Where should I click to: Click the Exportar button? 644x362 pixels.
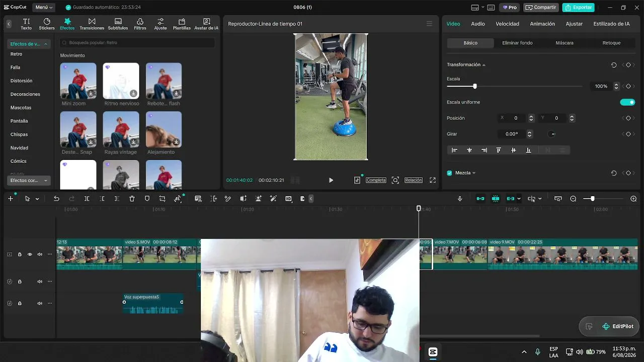pos(578,8)
